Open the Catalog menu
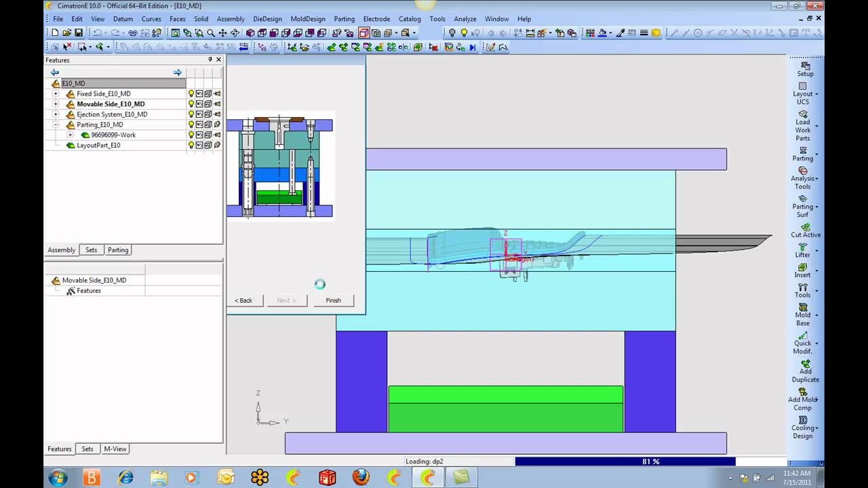 pos(410,19)
